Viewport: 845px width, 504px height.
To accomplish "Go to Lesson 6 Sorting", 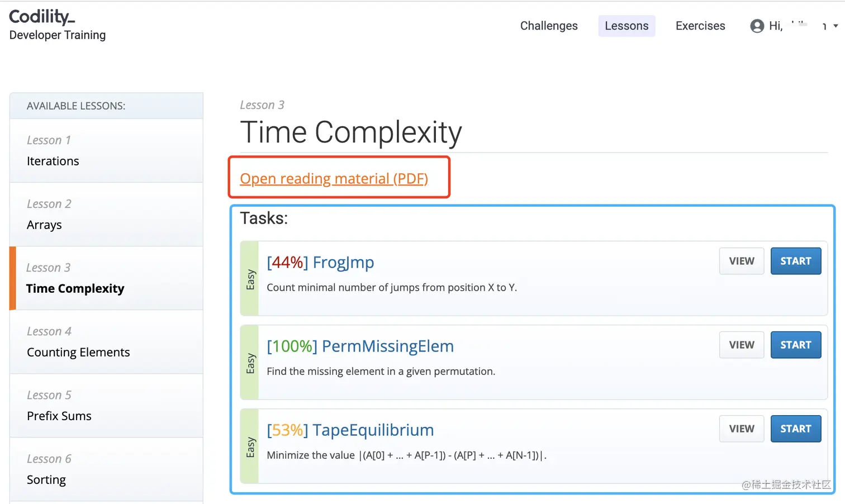I will point(106,469).
